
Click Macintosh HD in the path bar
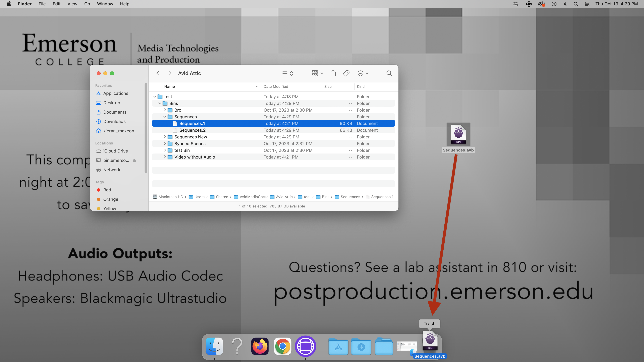coord(168,197)
